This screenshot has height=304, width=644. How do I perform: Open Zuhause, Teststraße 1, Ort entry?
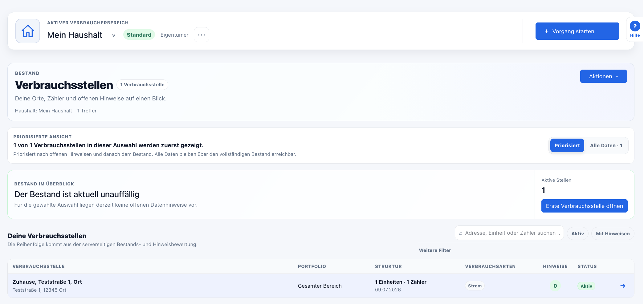[x=47, y=282]
